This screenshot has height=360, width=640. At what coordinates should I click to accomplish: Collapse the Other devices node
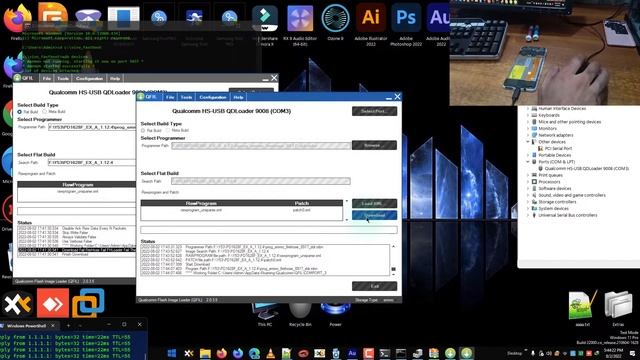pyautogui.click(x=528, y=142)
